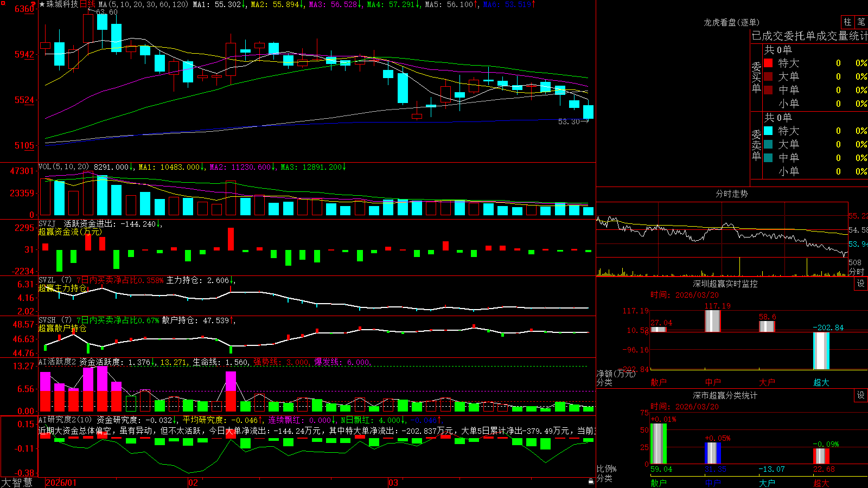Click the lock icon at chart bottom
This screenshot has height=488, width=868.
pyautogui.click(x=591, y=481)
